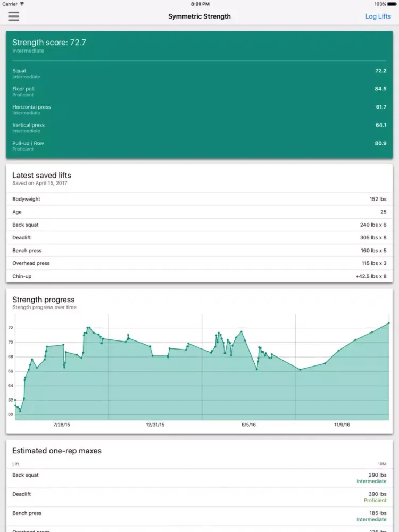Image resolution: width=399 pixels, height=532 pixels.
Task: Tap the Log Lifts link
Action: 378,16
